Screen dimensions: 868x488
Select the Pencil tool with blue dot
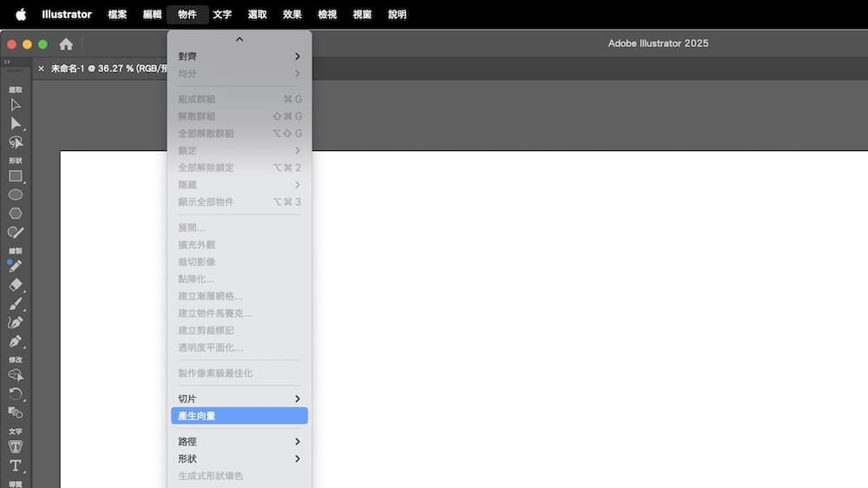(x=16, y=267)
